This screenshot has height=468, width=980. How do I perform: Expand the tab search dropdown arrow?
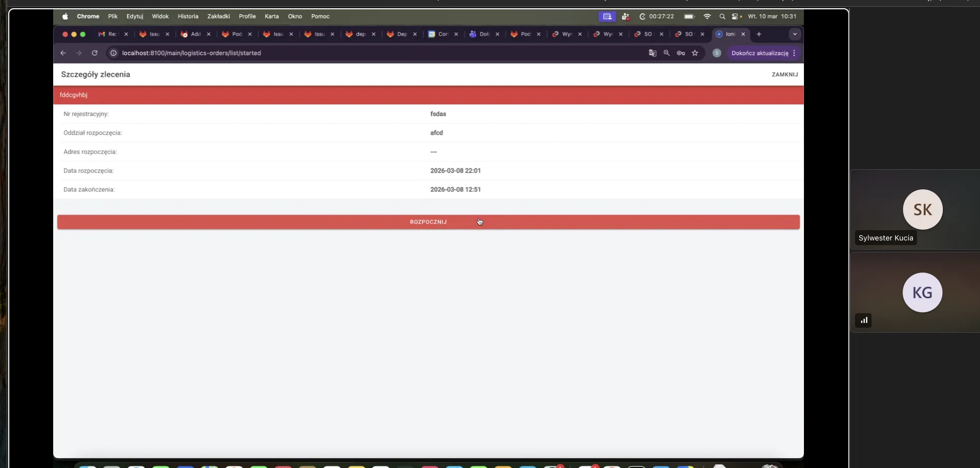[x=795, y=34]
